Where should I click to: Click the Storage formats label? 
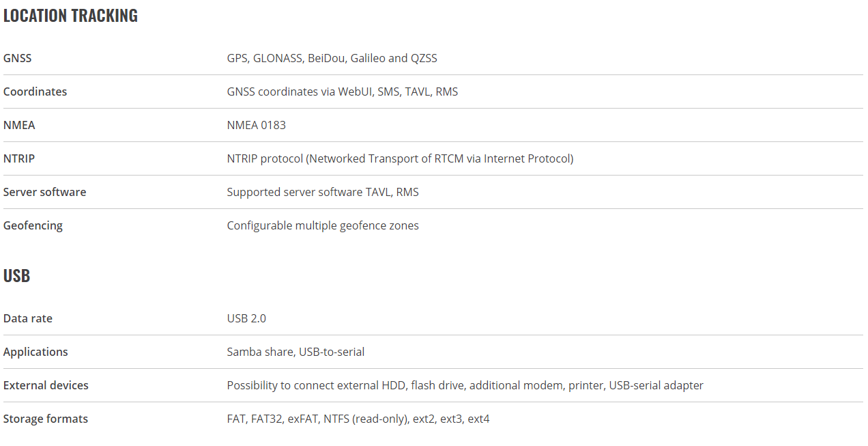click(46, 419)
